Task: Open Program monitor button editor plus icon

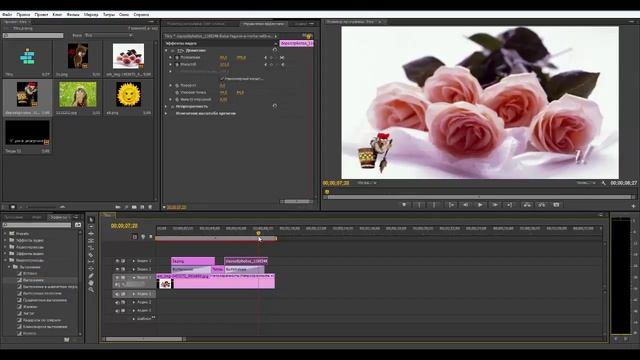Action: [x=633, y=206]
